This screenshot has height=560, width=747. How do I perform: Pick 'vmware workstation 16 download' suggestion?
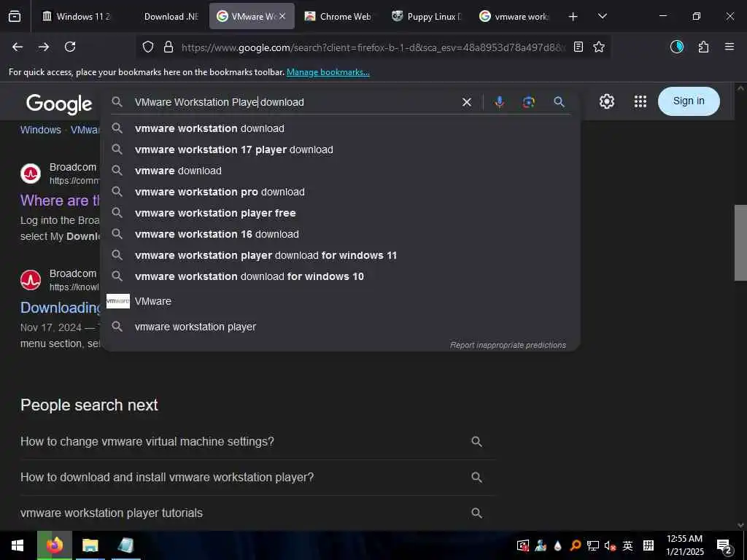coord(340,234)
